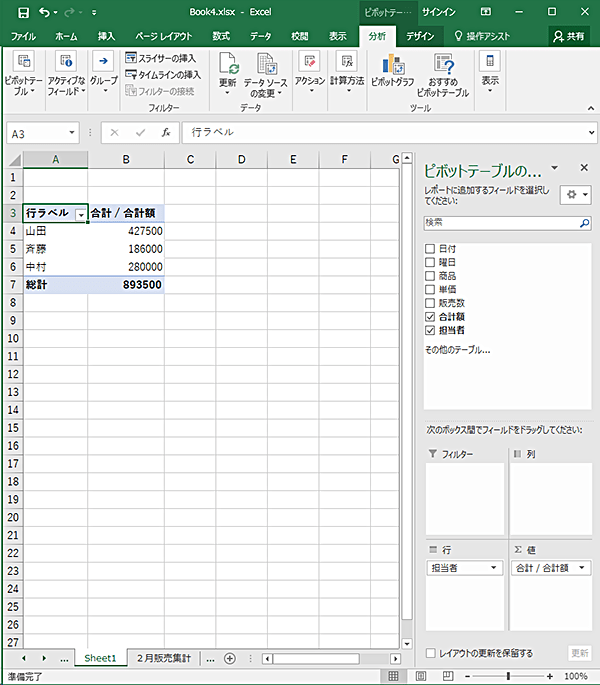Click フィルターの接続
Image resolution: width=600 pixels, height=685 pixels.
(x=160, y=91)
